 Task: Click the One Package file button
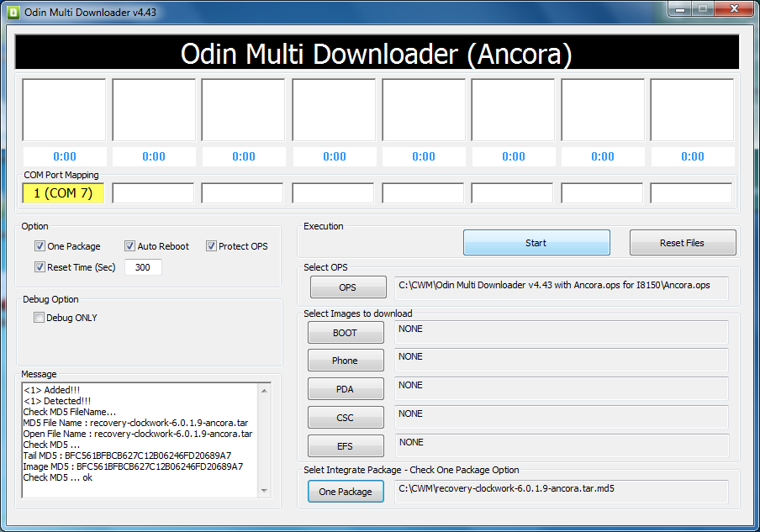346,492
